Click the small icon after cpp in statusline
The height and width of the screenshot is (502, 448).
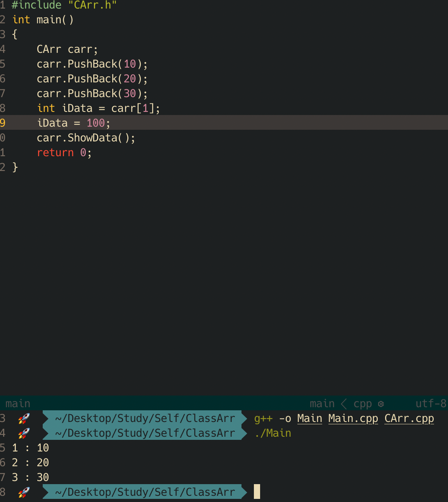381,404
